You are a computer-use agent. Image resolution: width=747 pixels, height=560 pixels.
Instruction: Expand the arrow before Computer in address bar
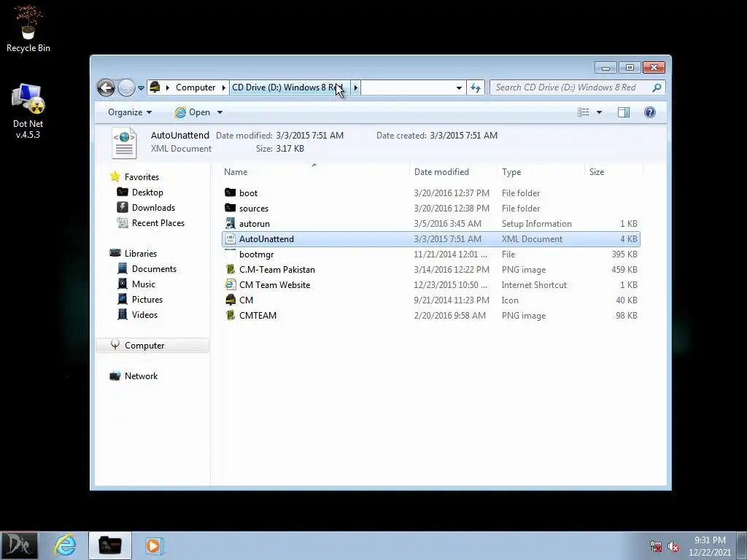168,87
